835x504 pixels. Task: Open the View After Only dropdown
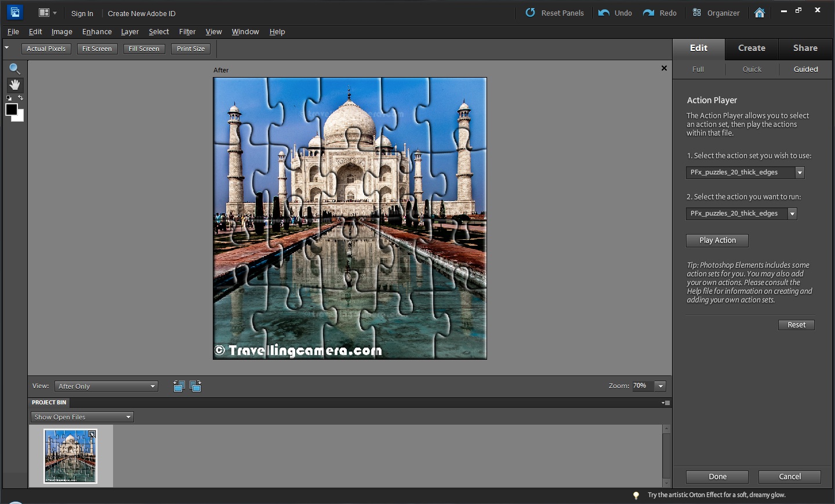click(107, 386)
